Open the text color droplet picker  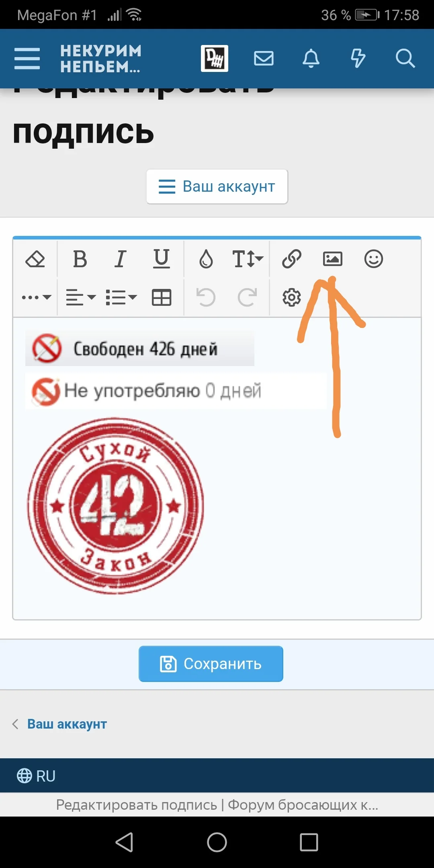pyautogui.click(x=206, y=259)
